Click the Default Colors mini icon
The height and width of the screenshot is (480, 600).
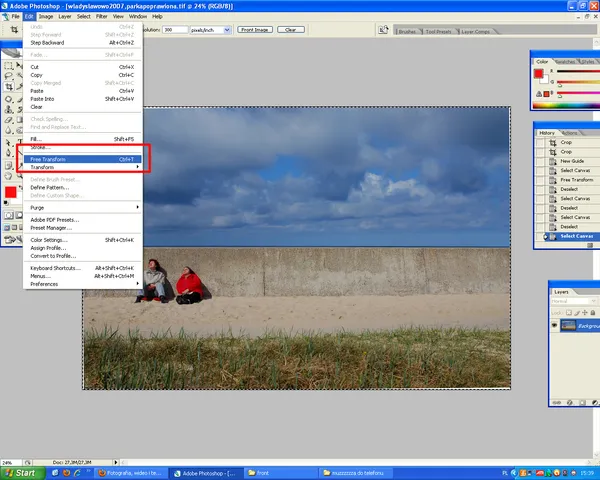(6, 203)
